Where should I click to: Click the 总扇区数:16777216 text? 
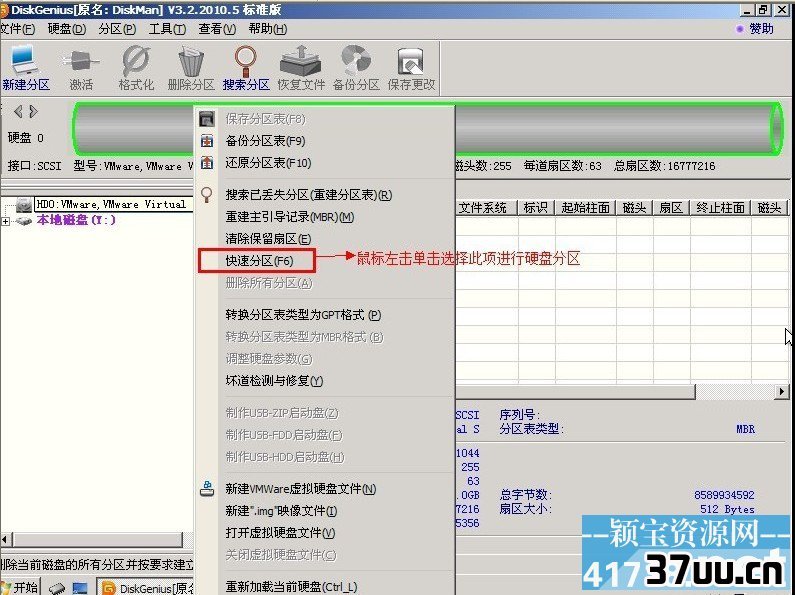[x=664, y=166]
